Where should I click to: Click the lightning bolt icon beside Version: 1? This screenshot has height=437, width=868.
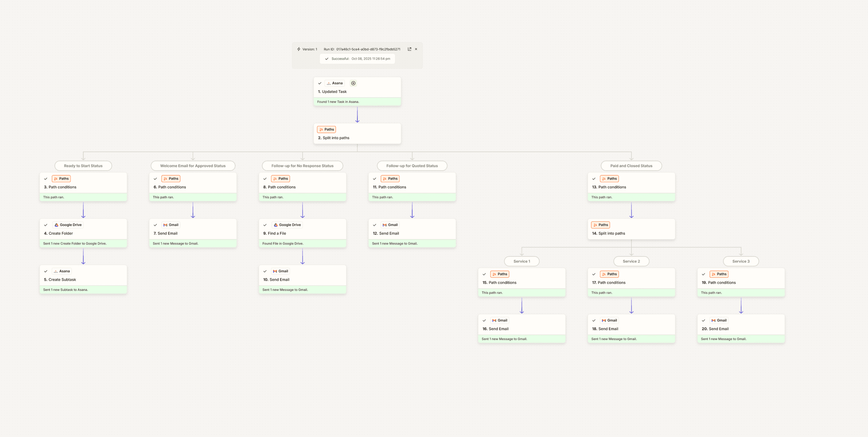298,49
